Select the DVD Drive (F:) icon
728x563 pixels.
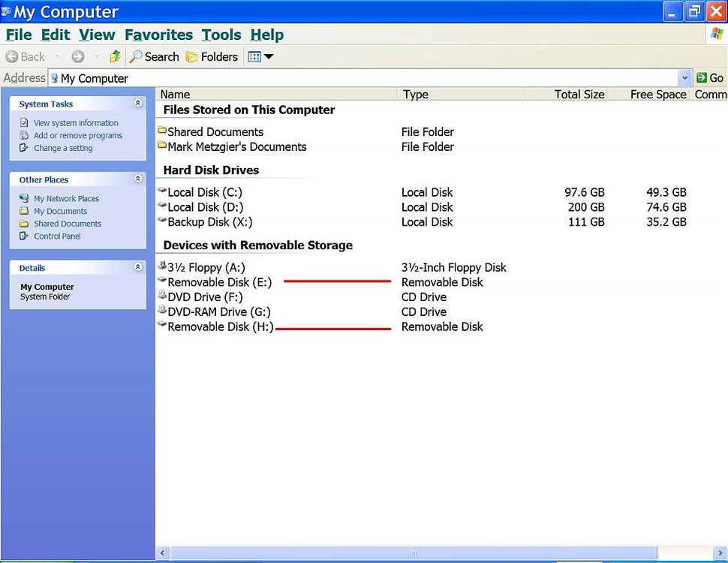click(x=162, y=295)
